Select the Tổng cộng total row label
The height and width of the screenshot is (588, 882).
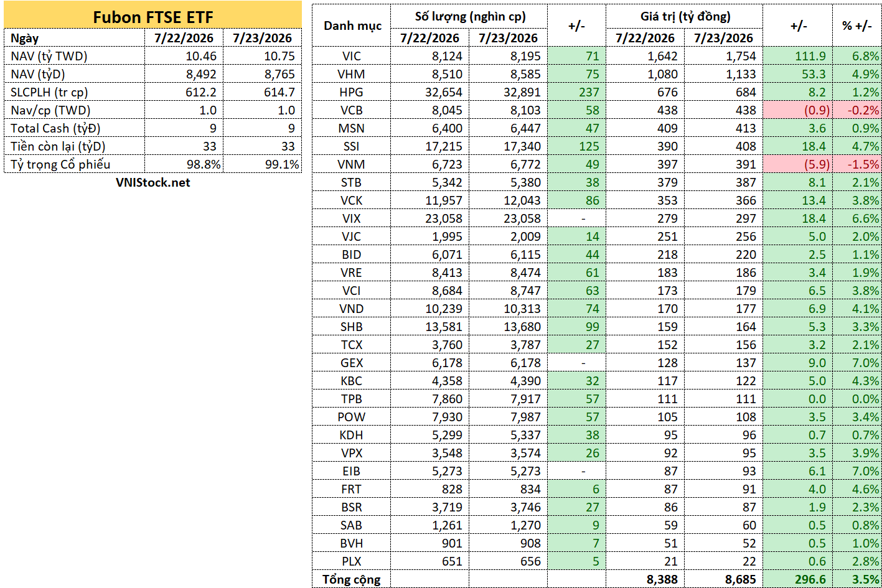tap(351, 579)
